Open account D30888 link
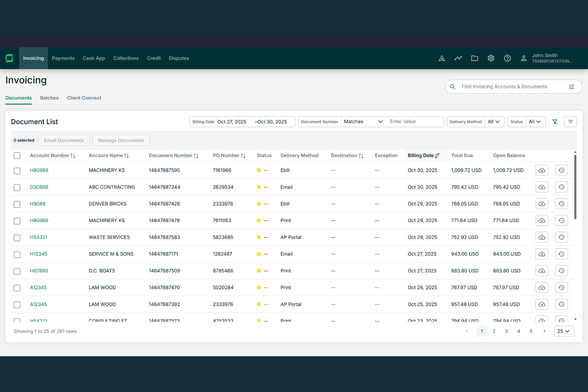 point(39,187)
